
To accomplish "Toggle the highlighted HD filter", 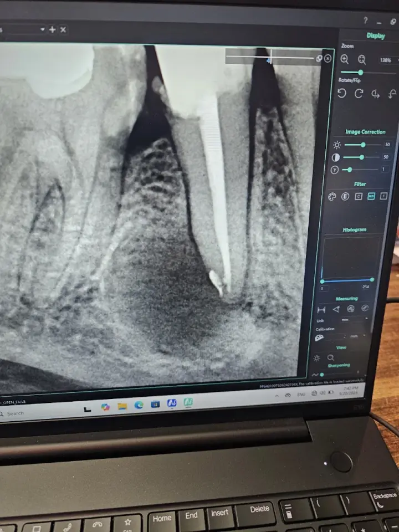I will point(371,196).
